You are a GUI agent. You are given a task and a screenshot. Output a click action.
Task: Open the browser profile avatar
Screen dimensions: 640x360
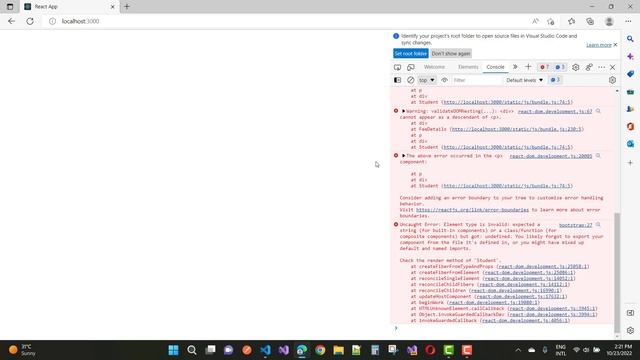coord(609,21)
